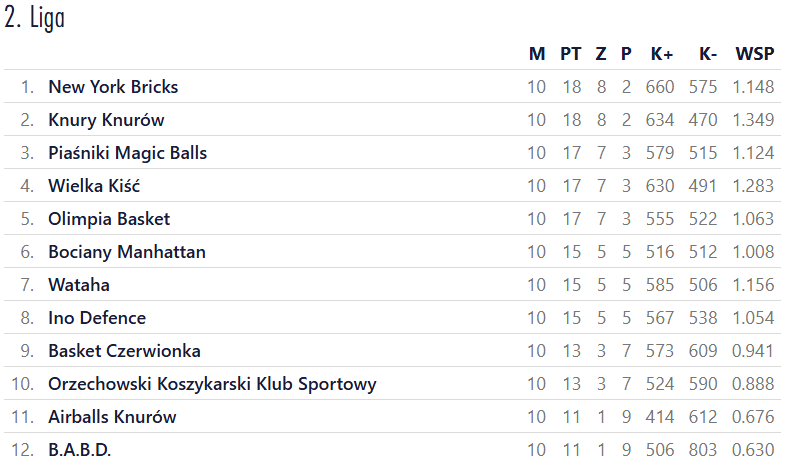
Task: Click Orzechowski Koszykarski Klub Sportowy link
Action: pyautogui.click(x=212, y=384)
